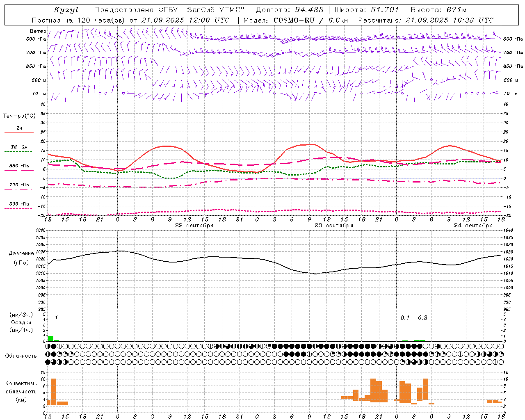Click the '24 сентября' date label
Screen dimensions: 525x420
(x=473, y=226)
